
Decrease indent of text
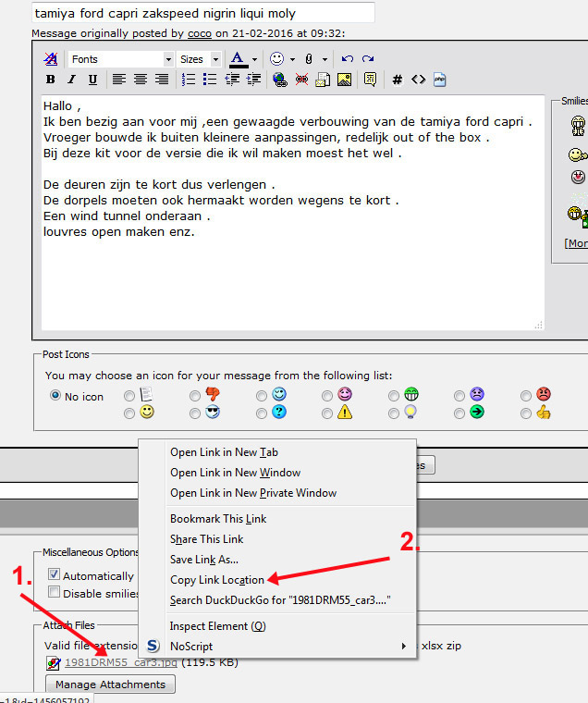(x=232, y=80)
